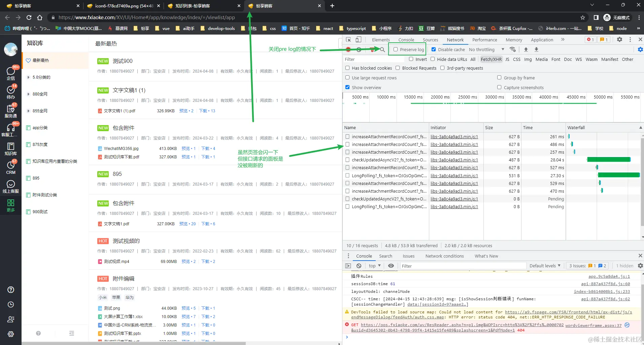Click the 文字文稿1 (1).pdf 预览 link
The image size is (644, 345).
(186, 111)
